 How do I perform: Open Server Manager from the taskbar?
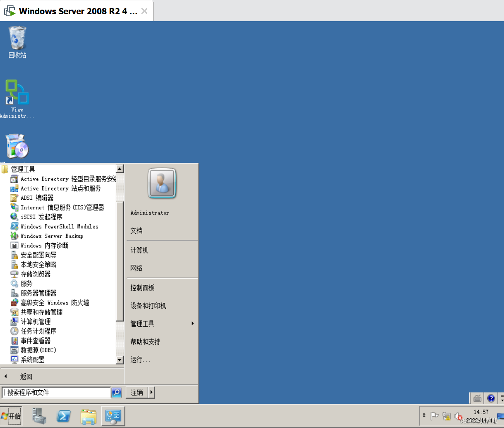39,416
